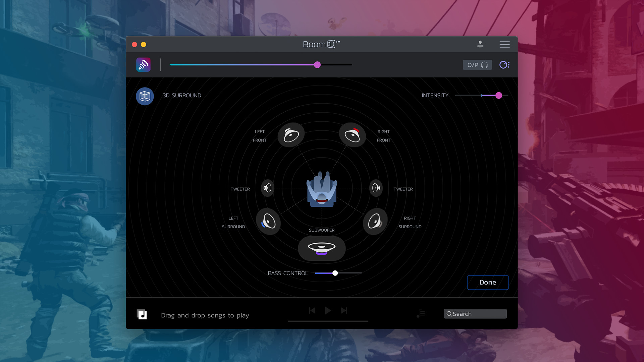The image size is (644, 362).
Task: Toggle the Right Front speaker
Action: (x=352, y=135)
